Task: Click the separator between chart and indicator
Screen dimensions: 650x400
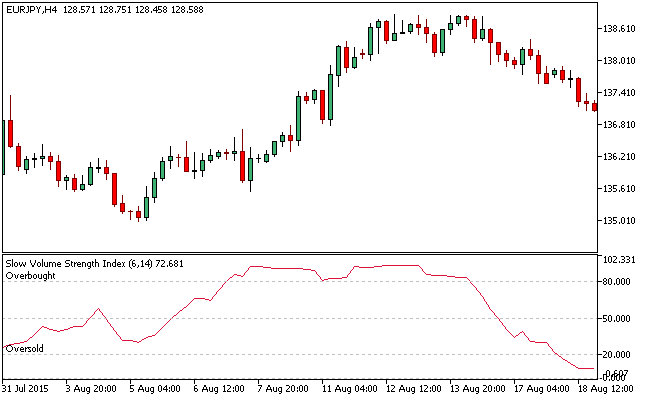Action: [300, 253]
